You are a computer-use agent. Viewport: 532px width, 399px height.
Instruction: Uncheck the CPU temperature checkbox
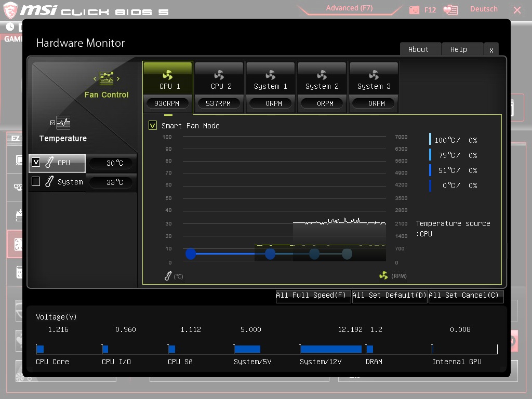pyautogui.click(x=36, y=162)
